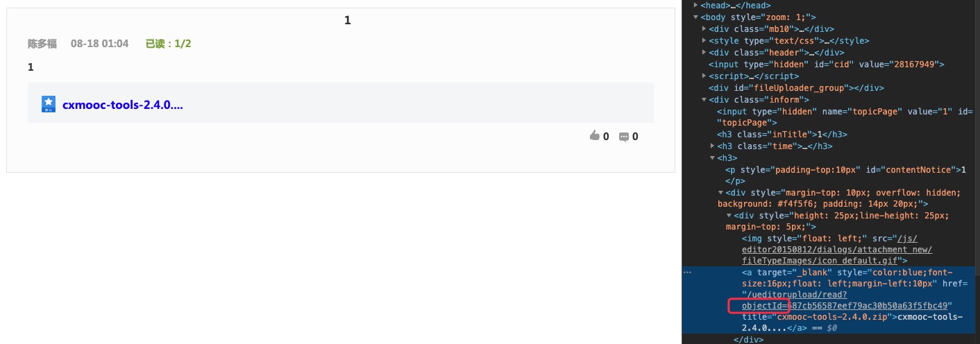Click the thumbs-up like icon

pos(594,136)
